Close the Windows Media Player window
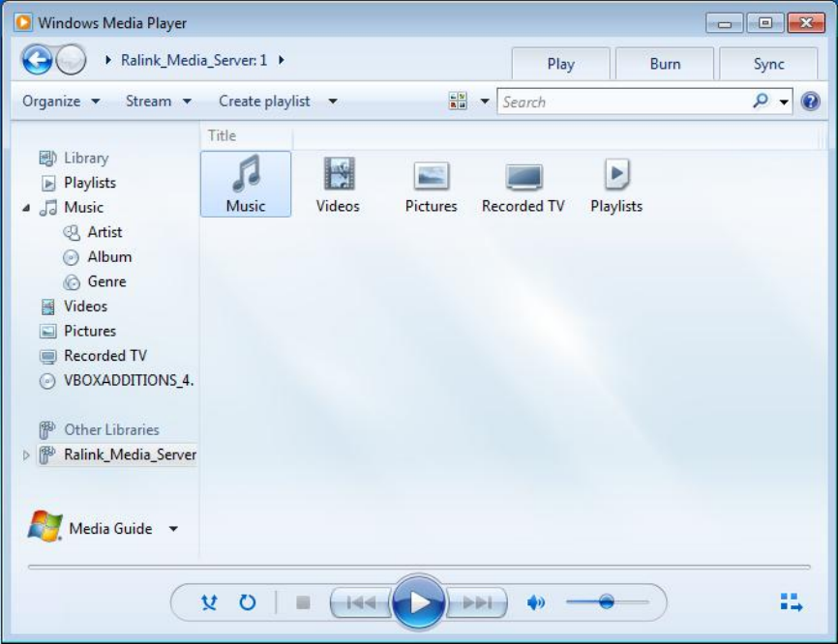 click(x=806, y=23)
